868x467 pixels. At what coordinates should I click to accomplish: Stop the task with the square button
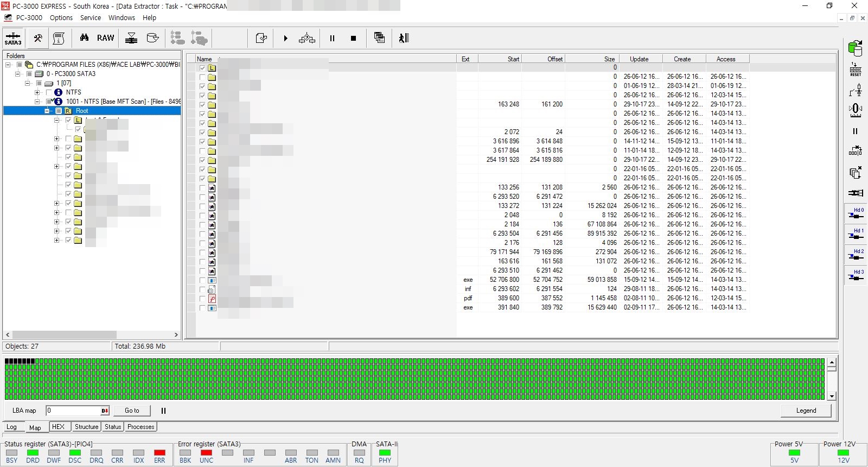(353, 39)
